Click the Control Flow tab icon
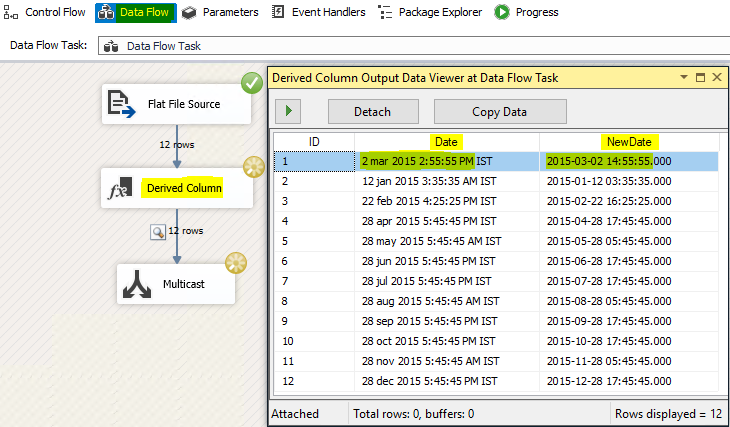 (x=11, y=13)
